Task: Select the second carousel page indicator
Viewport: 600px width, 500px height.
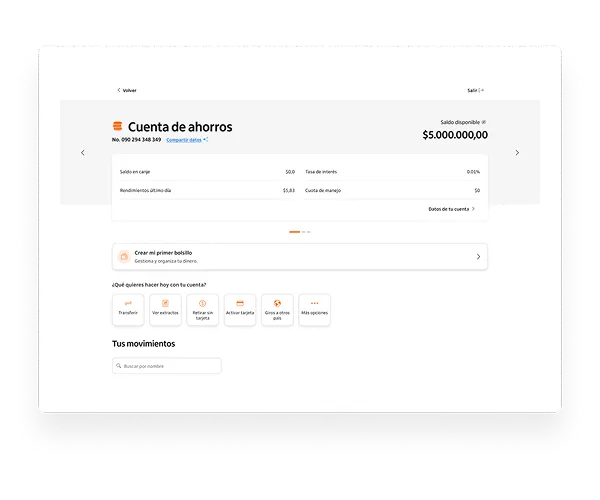Action: pyautogui.click(x=303, y=232)
